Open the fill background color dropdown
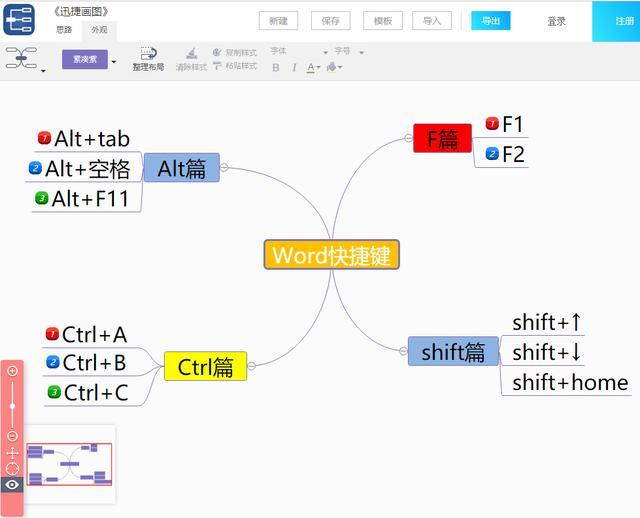The image size is (640, 518). 334,67
